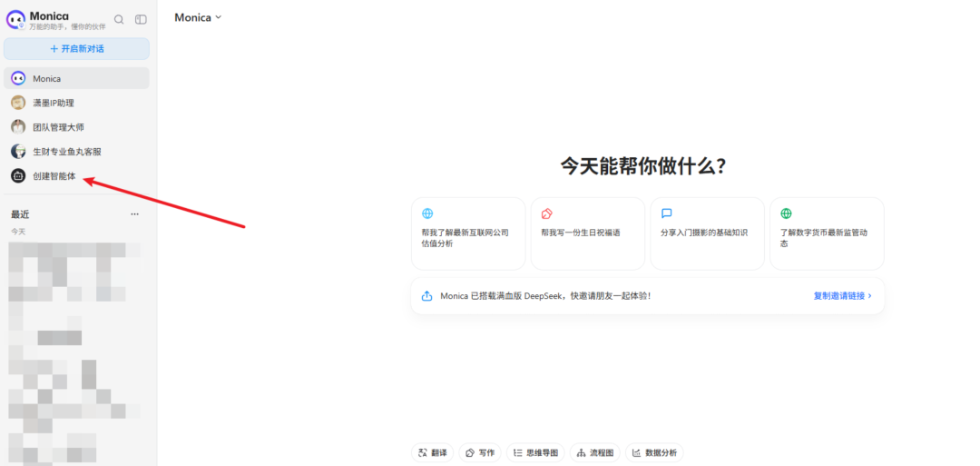Click the 今天能帮你做什么? heading
This screenshot has width=980, height=466.
click(643, 166)
